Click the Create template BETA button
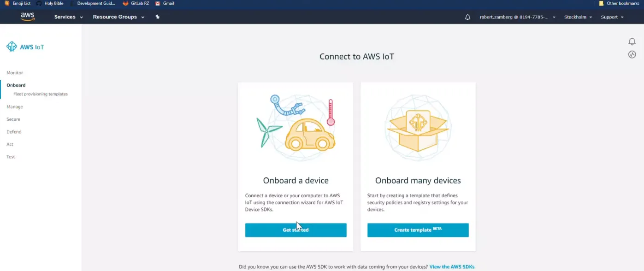Image resolution: width=644 pixels, height=271 pixels. pos(418,230)
